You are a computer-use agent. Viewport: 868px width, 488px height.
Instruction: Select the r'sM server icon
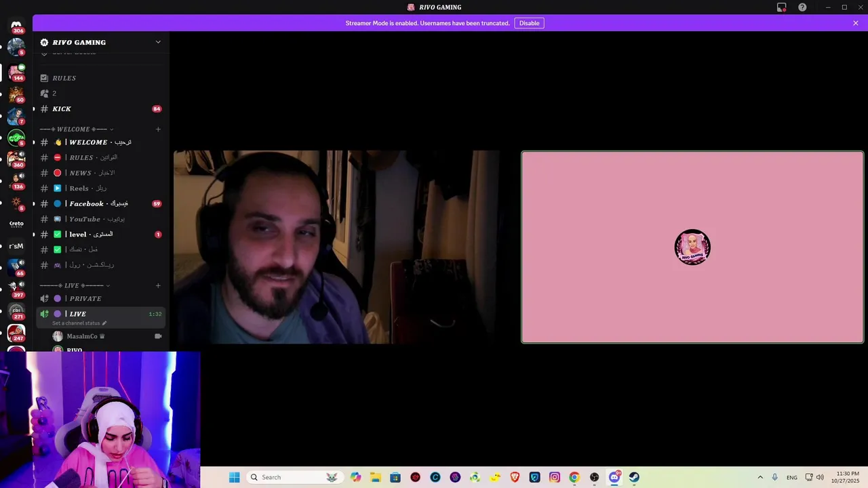(x=16, y=245)
